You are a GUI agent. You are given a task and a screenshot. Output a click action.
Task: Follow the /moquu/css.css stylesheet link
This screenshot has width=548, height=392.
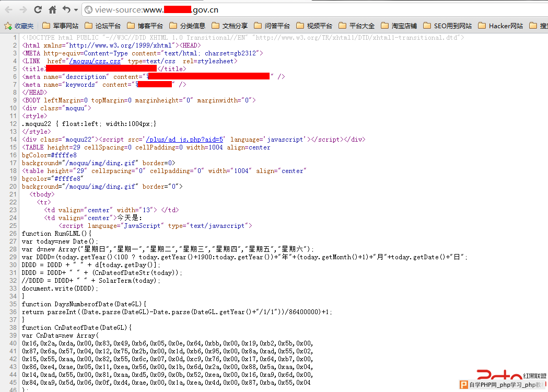coord(95,61)
